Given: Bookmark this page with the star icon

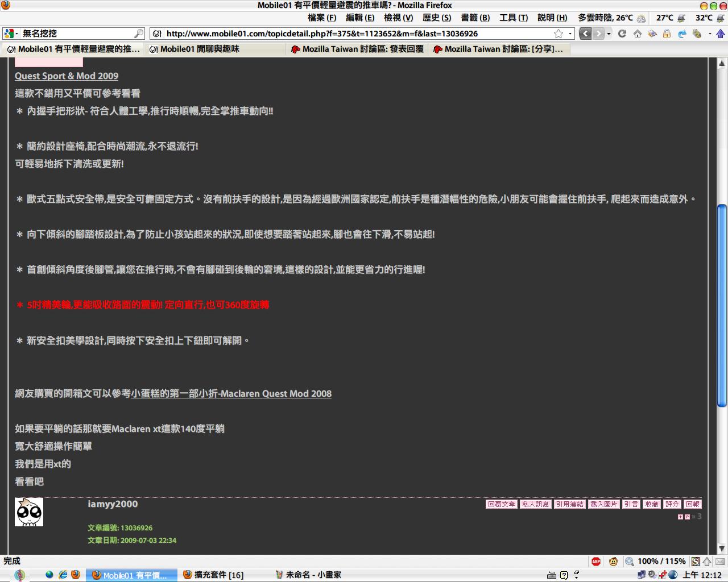Looking at the screenshot, I should (x=559, y=34).
